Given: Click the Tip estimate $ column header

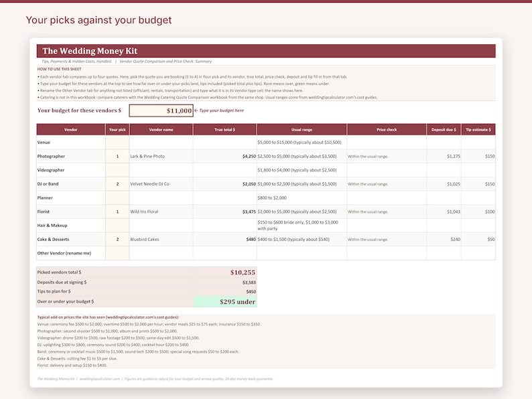Looking at the screenshot, I should click(x=478, y=129).
